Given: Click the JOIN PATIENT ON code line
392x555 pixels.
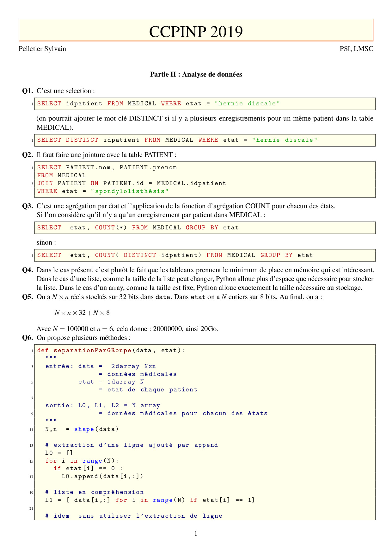Looking at the screenshot, I should [132, 183].
